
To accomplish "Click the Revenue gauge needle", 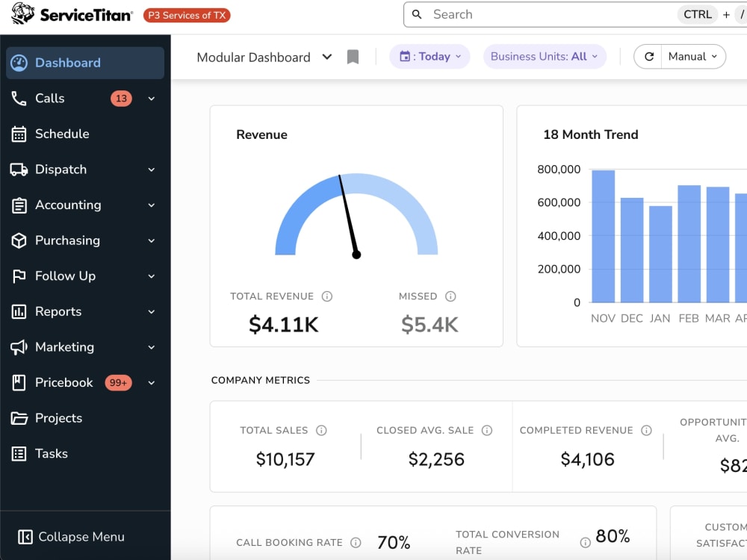I will [x=348, y=215].
